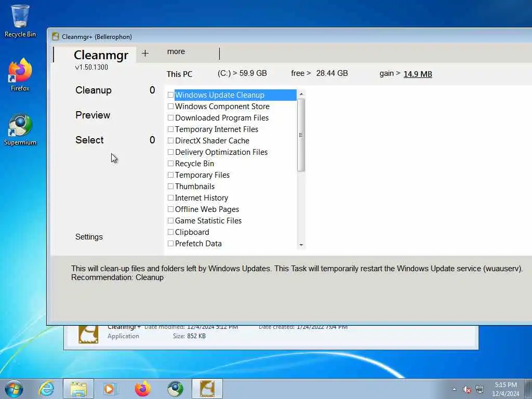Screen dimensions: 532x399
Task: Click the Preview button
Action: [92, 115]
